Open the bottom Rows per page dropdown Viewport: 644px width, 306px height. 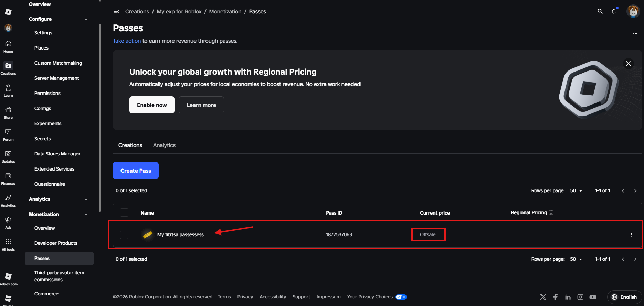click(576, 259)
